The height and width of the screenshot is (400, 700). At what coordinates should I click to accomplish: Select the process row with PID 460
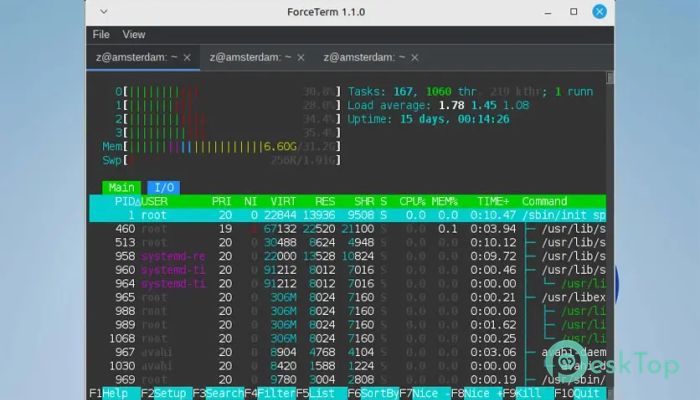point(347,229)
